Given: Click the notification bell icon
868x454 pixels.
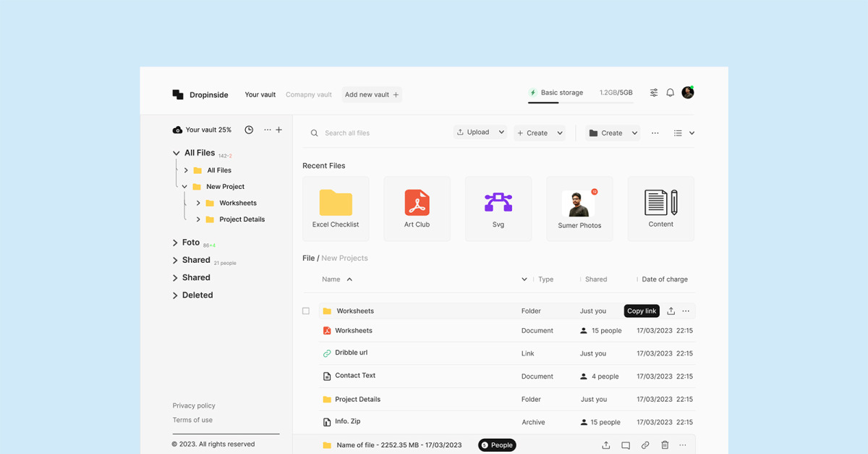Looking at the screenshot, I should coord(670,93).
